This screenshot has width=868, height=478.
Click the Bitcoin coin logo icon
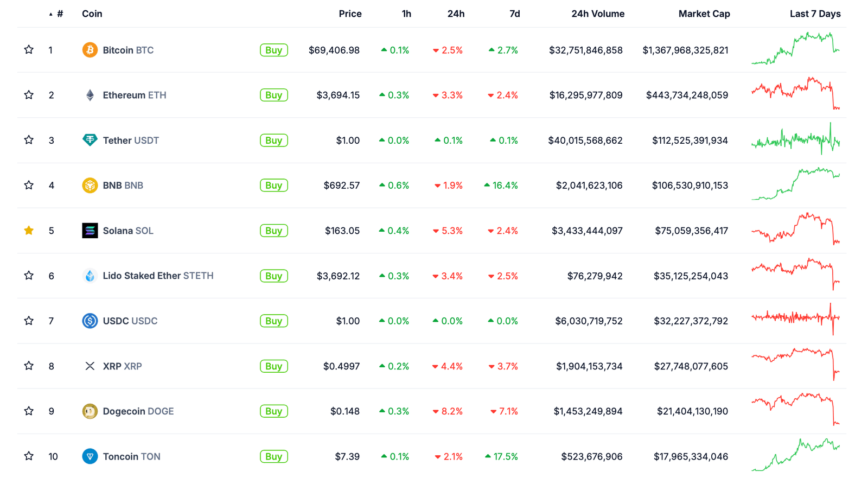pyautogui.click(x=90, y=50)
